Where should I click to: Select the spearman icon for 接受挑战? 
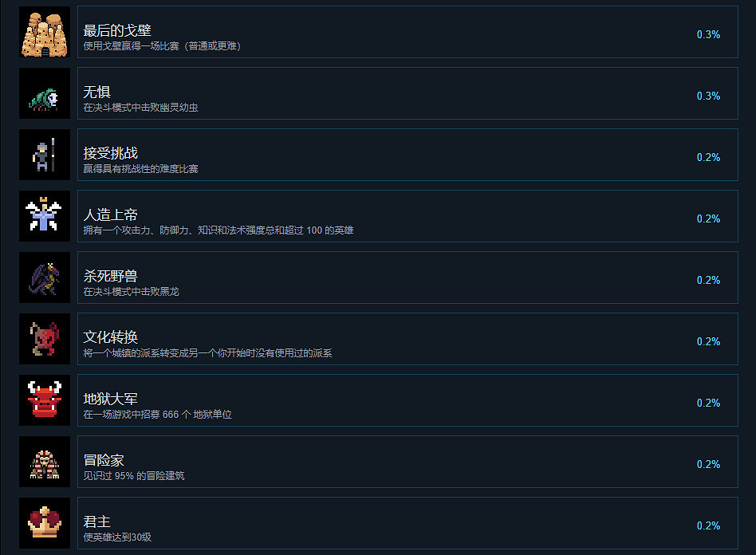(45, 155)
